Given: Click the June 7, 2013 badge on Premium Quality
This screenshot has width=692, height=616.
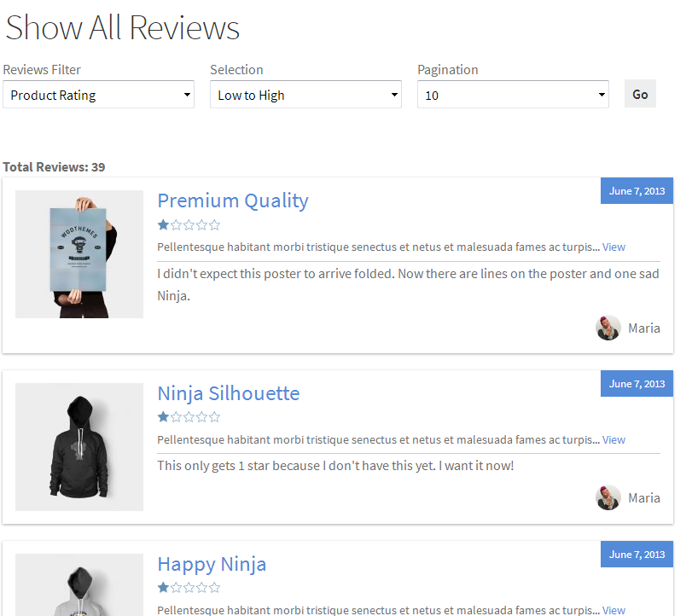Looking at the screenshot, I should coord(637,190).
